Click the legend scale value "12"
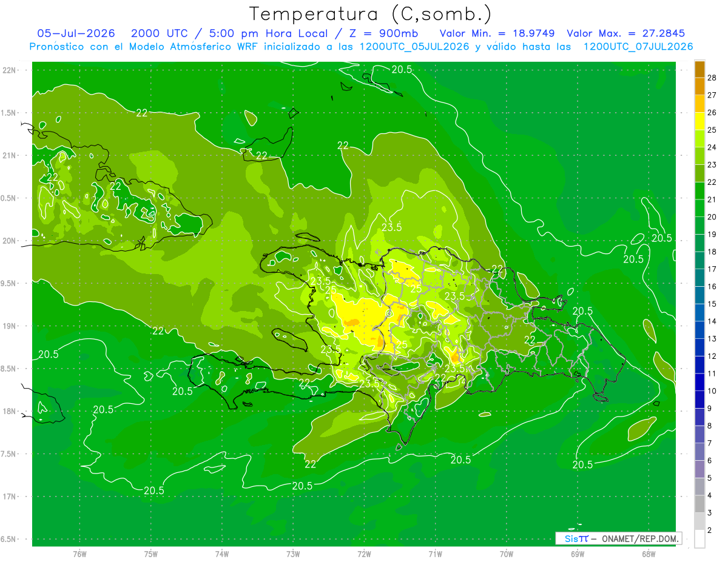The image size is (728, 562). coord(712,356)
